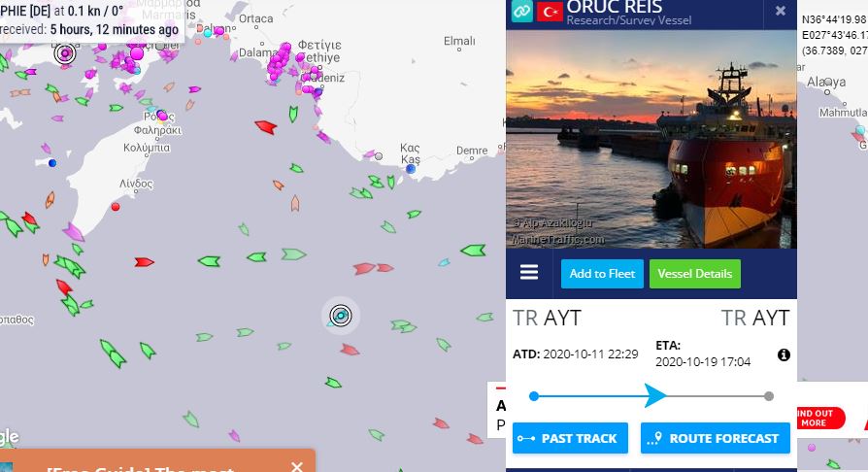This screenshot has width=868, height=472.
Task: Click Add to Fleet button
Action: (x=602, y=274)
